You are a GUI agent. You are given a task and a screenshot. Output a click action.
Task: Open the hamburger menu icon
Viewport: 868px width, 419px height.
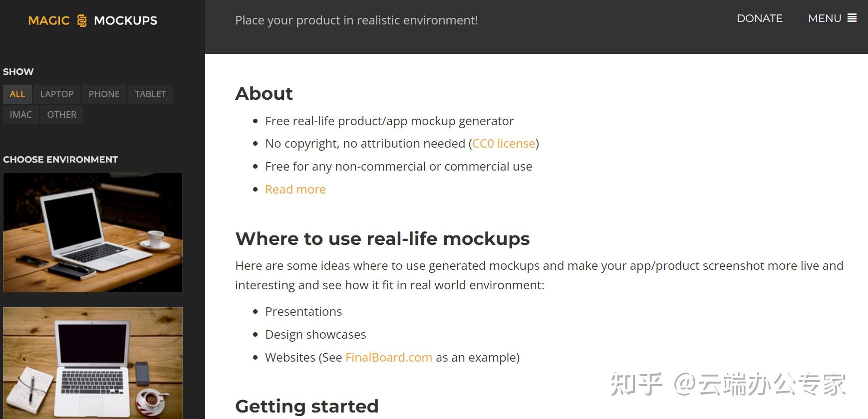point(852,18)
